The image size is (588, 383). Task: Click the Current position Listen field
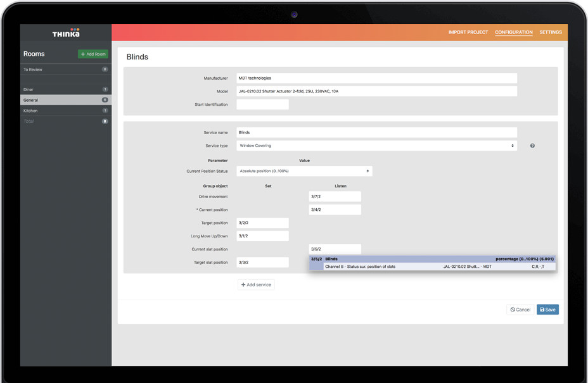(335, 210)
